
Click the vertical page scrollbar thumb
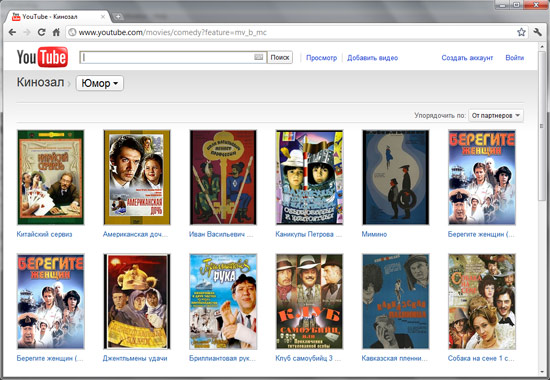[x=542, y=126]
